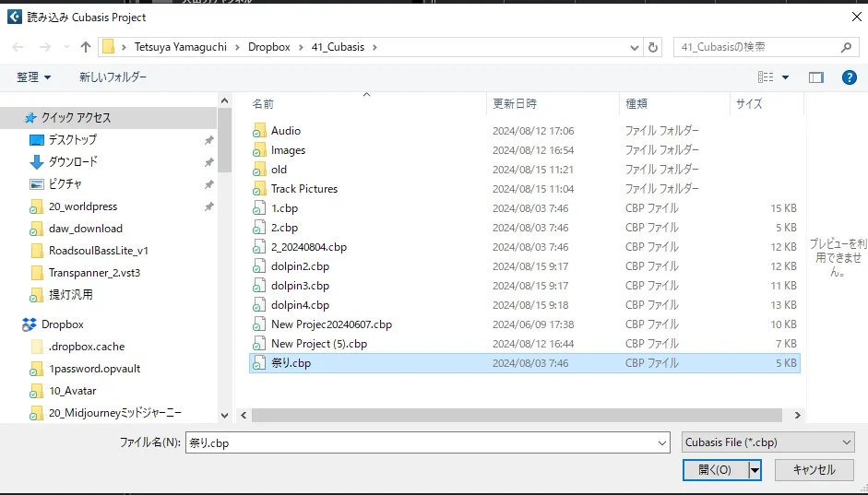
Task: Click pin icon beside ピクチャ
Action: (x=208, y=184)
